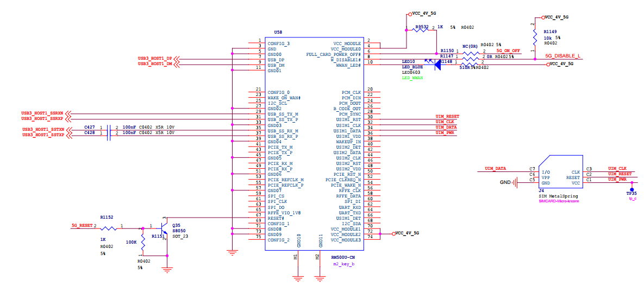Click the WAKE_ON_WAN# pin name
The image size is (644, 287).
point(284,98)
